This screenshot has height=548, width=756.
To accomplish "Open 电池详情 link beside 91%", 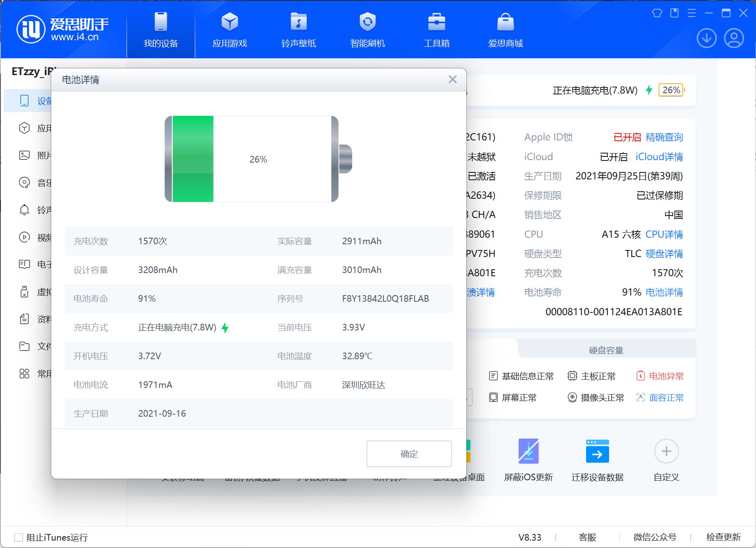I will tap(664, 292).
